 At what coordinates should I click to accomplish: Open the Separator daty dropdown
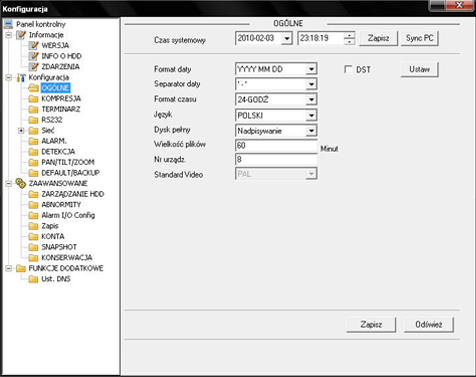[x=311, y=84]
